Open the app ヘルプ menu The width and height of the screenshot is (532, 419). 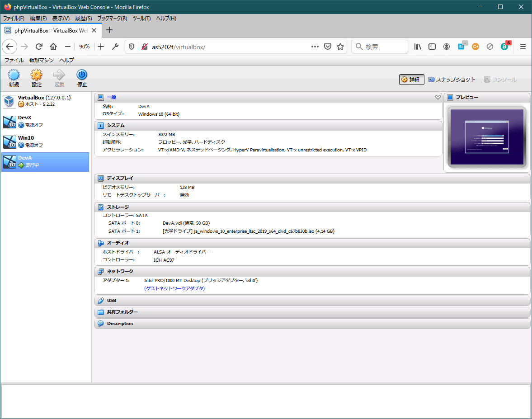tap(66, 60)
